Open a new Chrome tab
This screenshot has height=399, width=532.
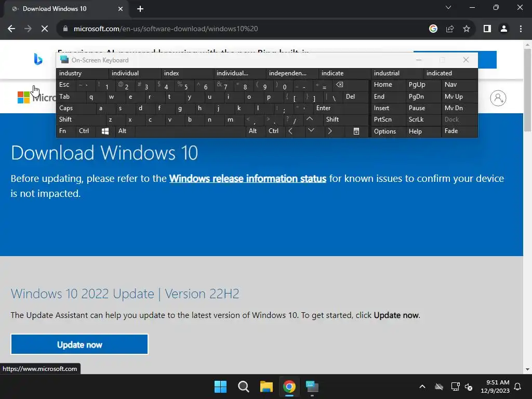click(x=140, y=9)
